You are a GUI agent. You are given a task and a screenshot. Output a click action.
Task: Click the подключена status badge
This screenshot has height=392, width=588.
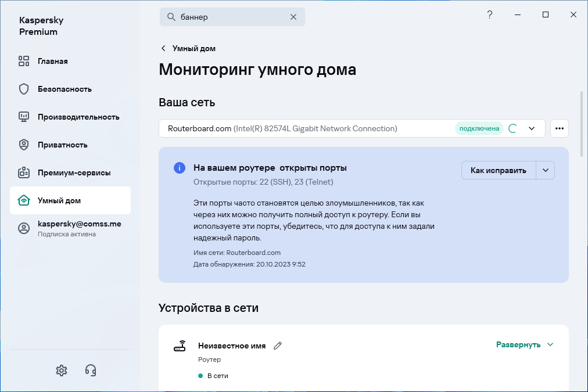pos(479,128)
